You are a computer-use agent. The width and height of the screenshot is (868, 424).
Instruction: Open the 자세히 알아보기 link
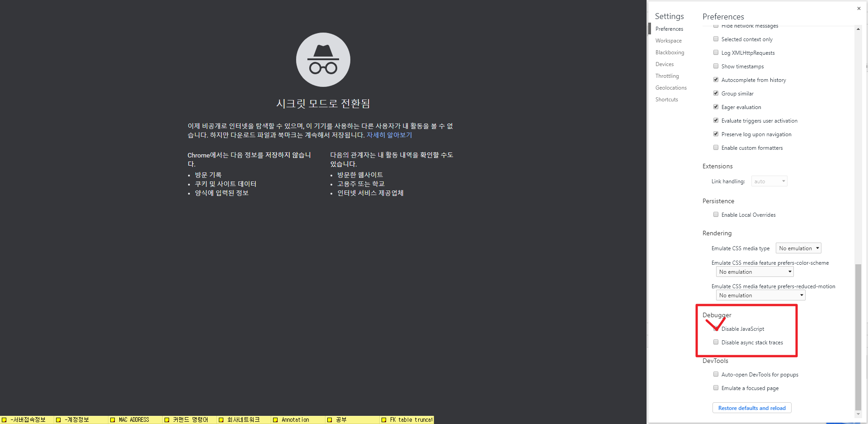(x=389, y=135)
